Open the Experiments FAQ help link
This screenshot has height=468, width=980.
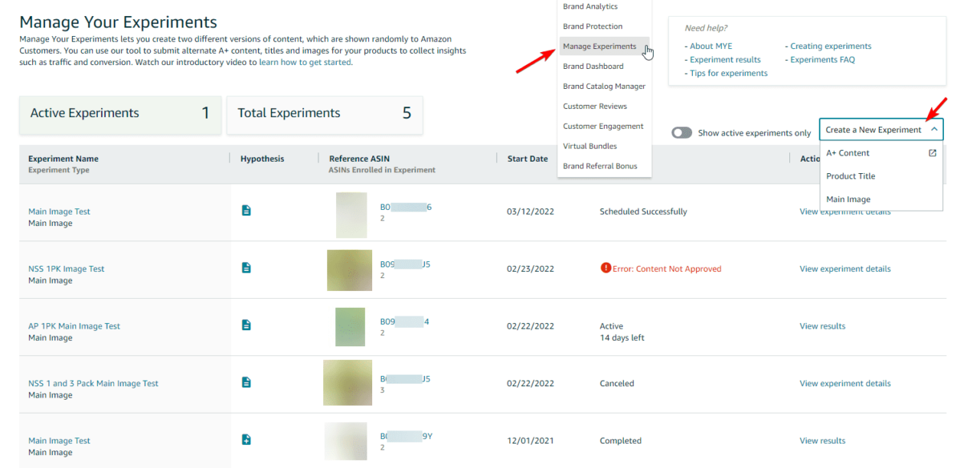[822, 60]
